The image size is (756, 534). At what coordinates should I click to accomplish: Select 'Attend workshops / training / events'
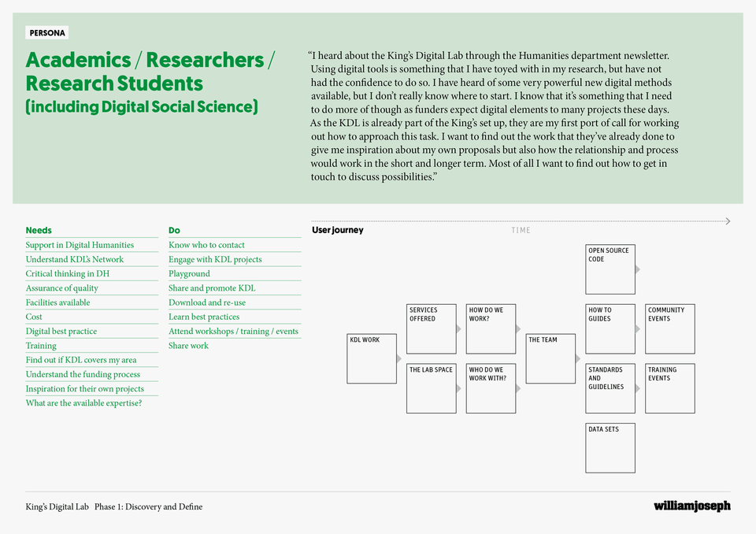click(235, 332)
